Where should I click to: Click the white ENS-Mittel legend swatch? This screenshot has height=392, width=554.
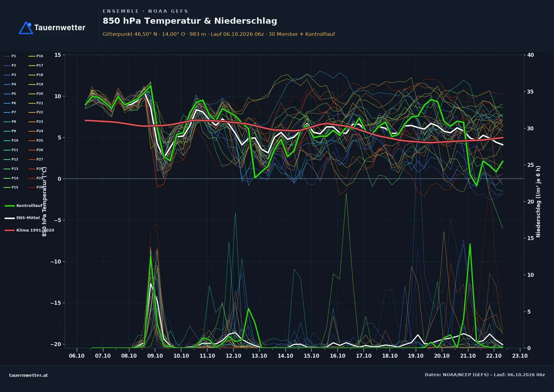(10, 218)
